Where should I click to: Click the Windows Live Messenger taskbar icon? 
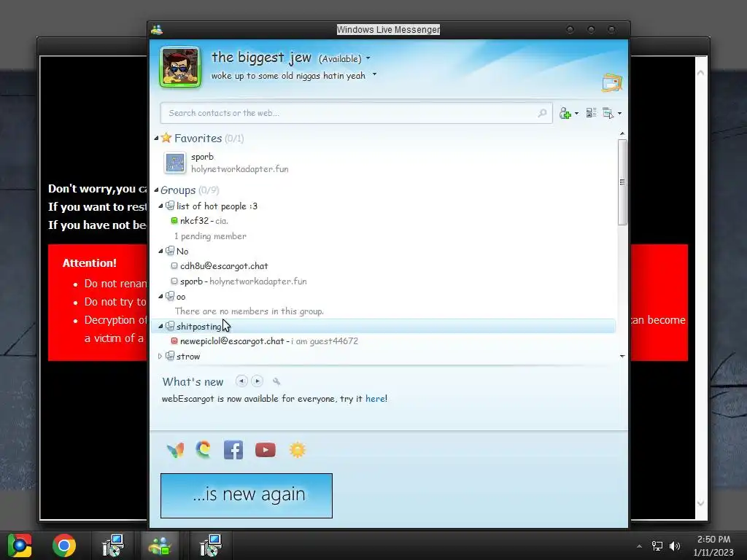[x=160, y=545]
